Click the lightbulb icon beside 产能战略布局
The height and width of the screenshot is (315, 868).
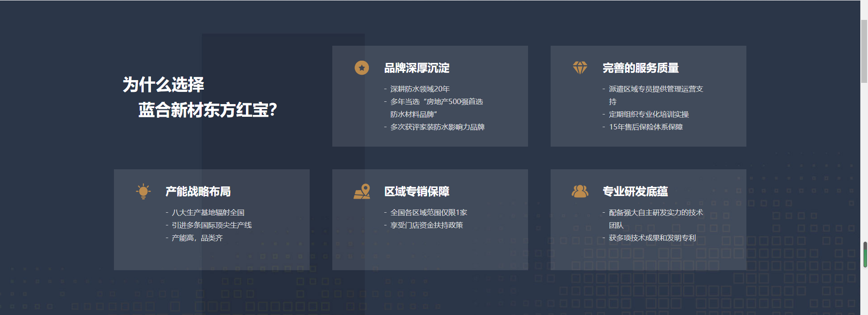click(x=143, y=191)
